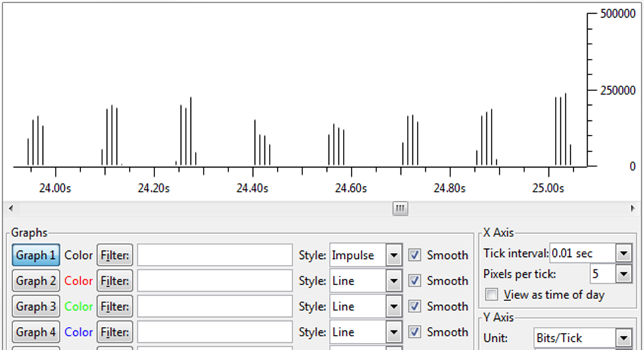Toggle Smooth checkbox for Graph 2

pyautogui.click(x=414, y=281)
